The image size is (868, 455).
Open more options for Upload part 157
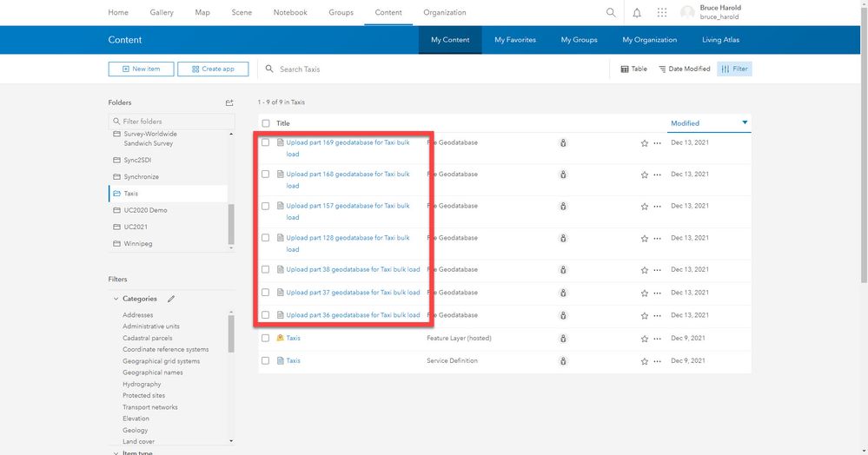tap(657, 207)
